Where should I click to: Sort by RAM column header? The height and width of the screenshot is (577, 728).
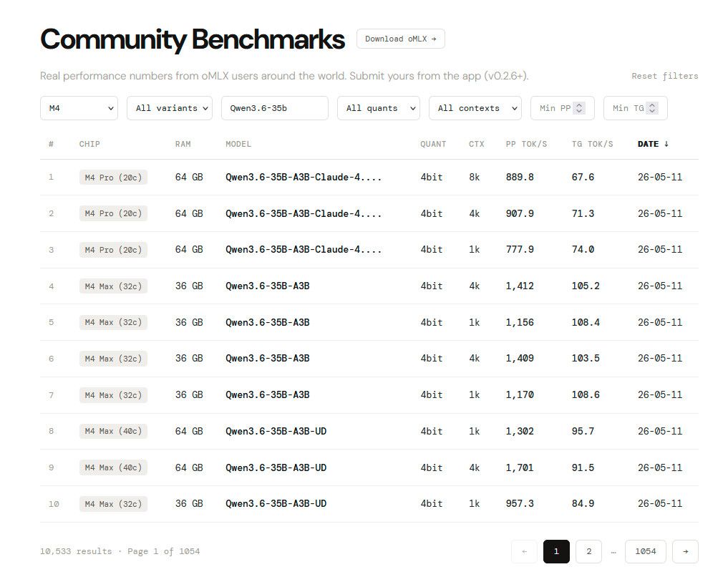point(183,144)
